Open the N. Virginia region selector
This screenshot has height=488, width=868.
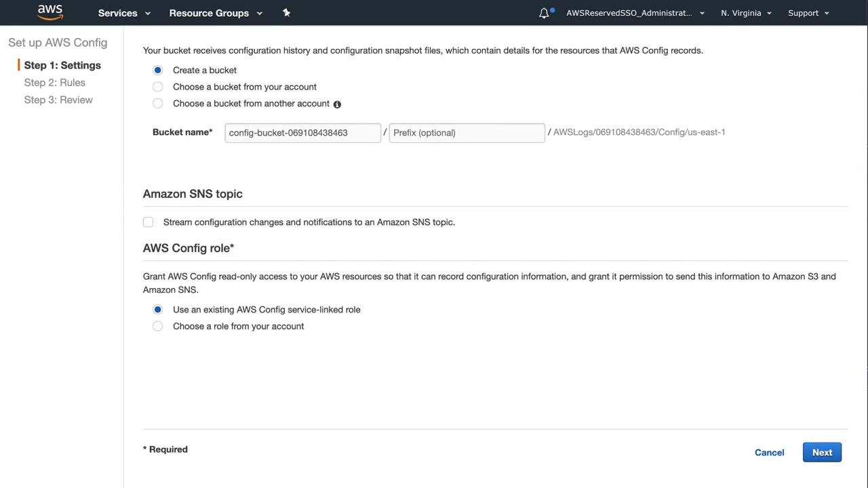(x=746, y=13)
